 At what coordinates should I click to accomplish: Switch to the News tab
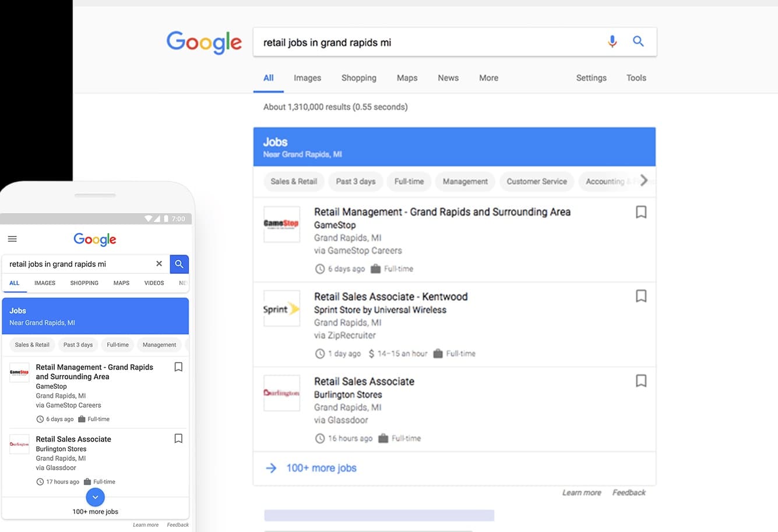tap(448, 78)
